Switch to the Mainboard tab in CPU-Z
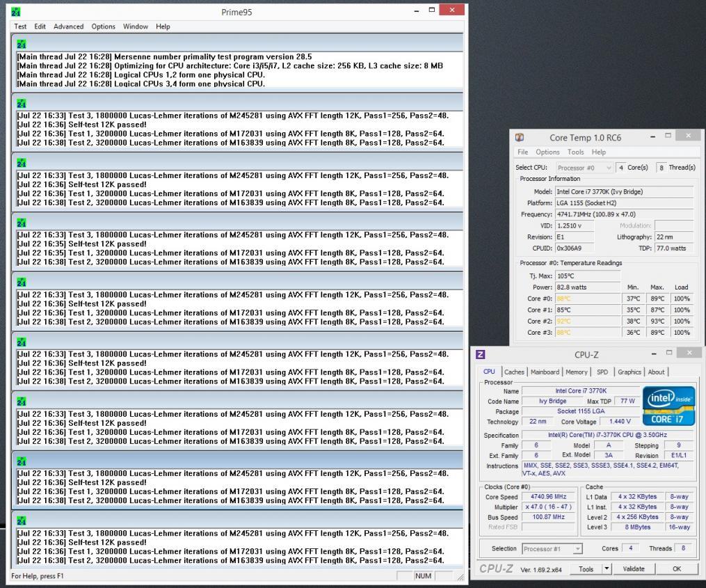 click(x=545, y=372)
